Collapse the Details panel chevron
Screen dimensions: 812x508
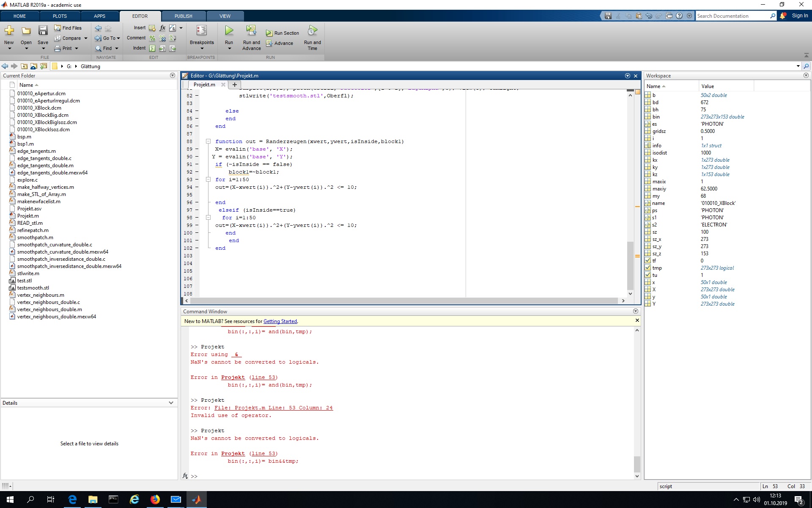pos(171,403)
